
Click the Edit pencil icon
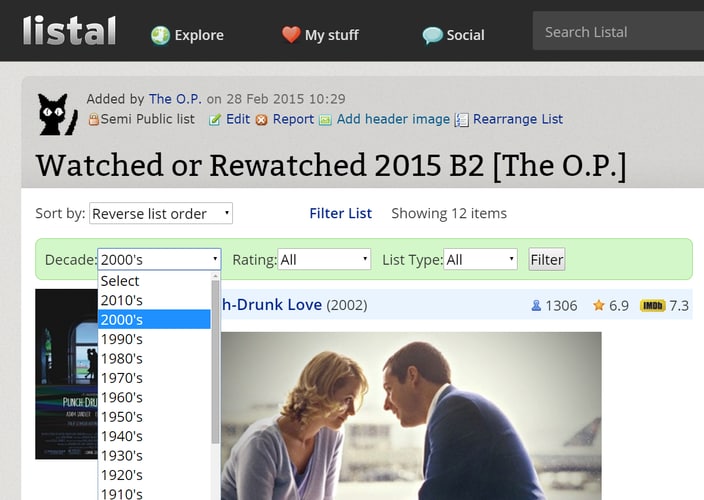(215, 120)
